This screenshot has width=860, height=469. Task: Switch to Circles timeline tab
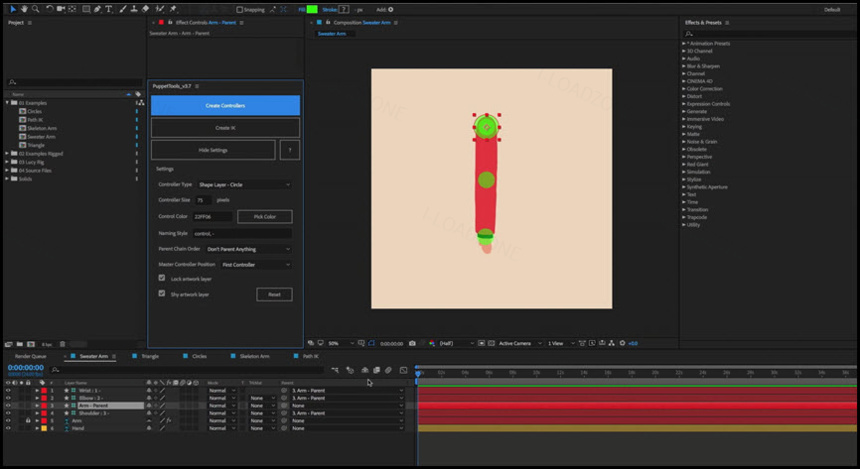point(199,357)
